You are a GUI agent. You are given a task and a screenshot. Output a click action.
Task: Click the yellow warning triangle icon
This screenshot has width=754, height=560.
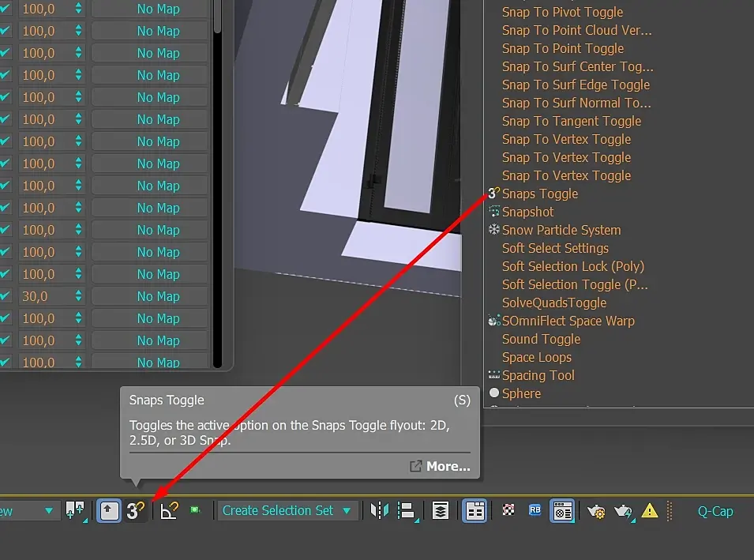(650, 510)
